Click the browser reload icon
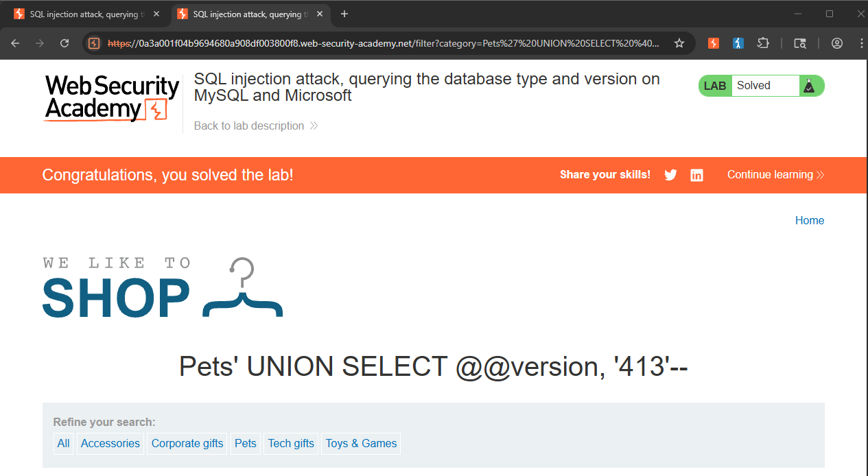 coord(64,43)
